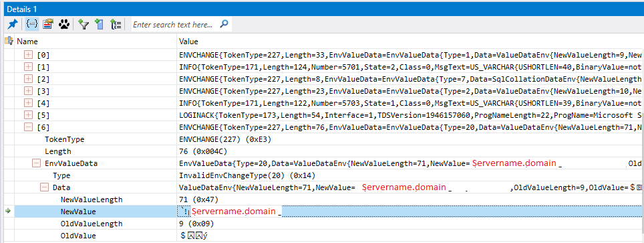Collapse tree node [6]
Image resolution: width=644 pixels, height=243 pixels.
tap(28, 127)
